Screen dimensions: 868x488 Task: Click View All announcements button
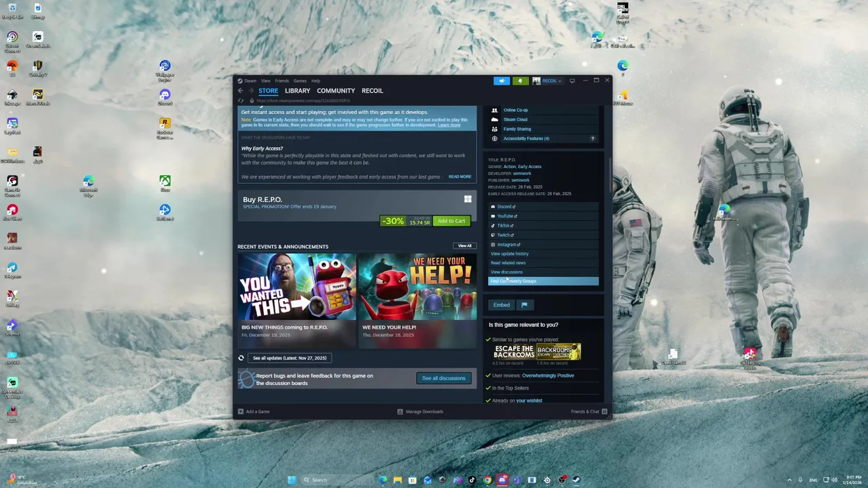(x=465, y=246)
